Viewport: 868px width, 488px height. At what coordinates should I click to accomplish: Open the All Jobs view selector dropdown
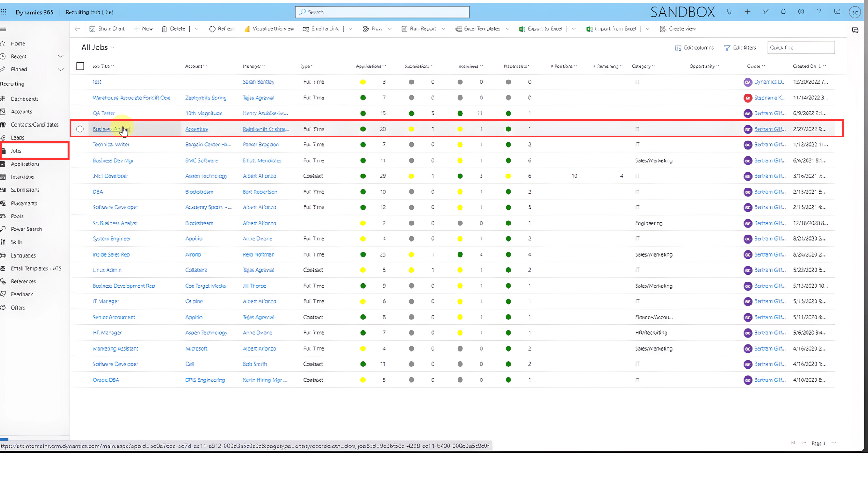(98, 47)
